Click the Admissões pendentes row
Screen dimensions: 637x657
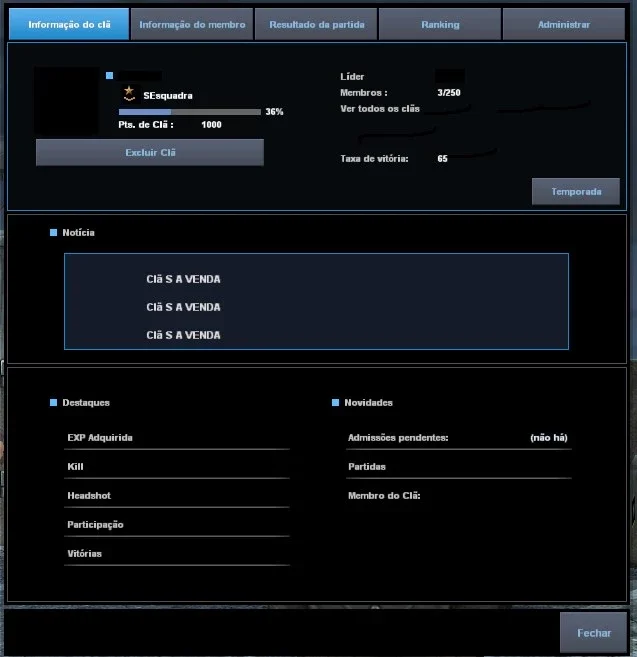coord(458,438)
